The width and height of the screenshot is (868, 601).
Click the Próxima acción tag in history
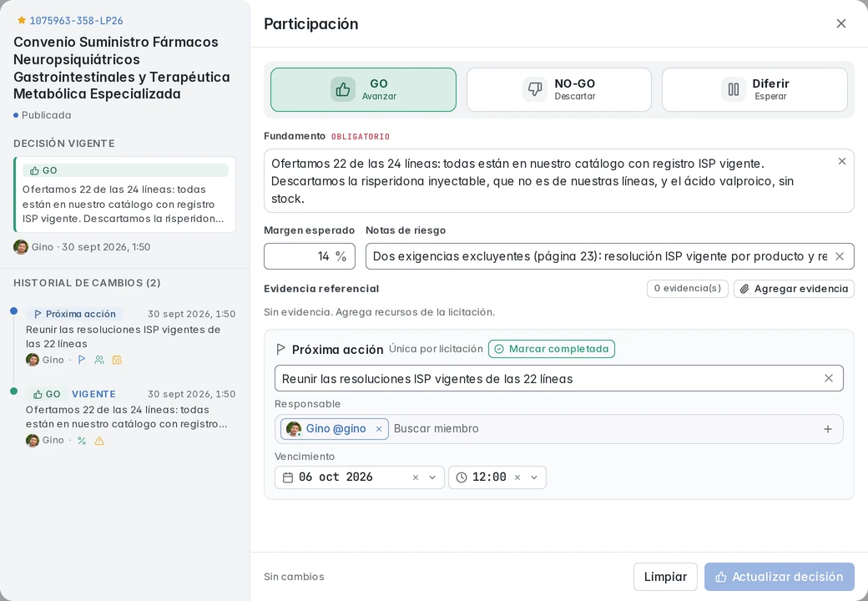point(75,314)
